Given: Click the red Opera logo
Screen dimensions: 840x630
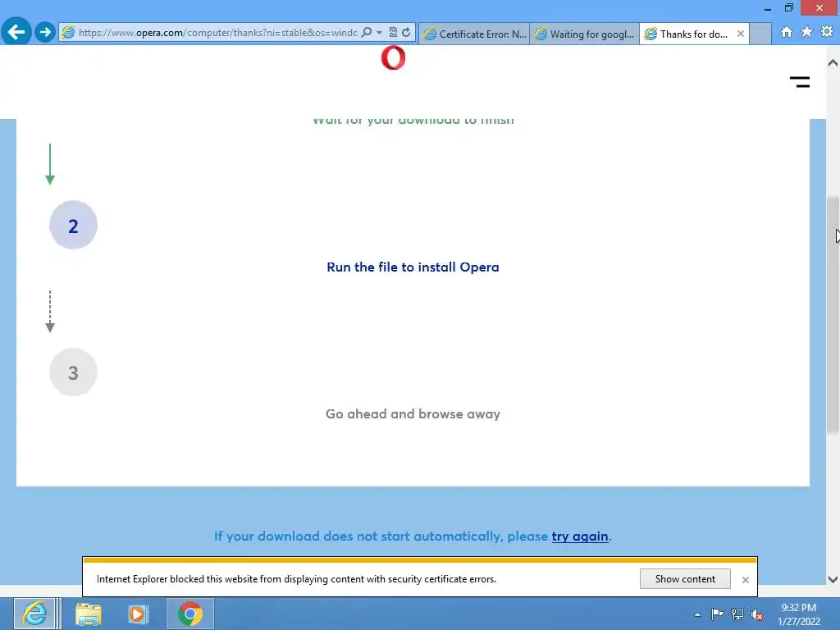Looking at the screenshot, I should point(393,58).
